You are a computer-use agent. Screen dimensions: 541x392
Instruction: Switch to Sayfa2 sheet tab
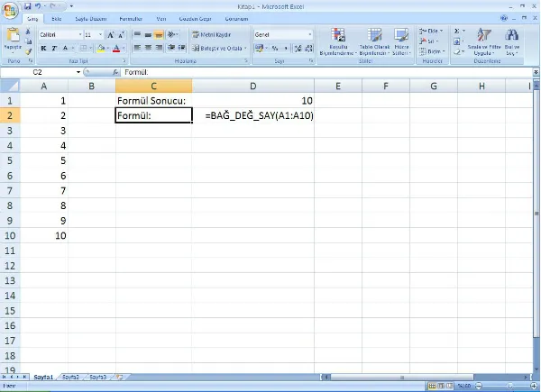(x=70, y=377)
